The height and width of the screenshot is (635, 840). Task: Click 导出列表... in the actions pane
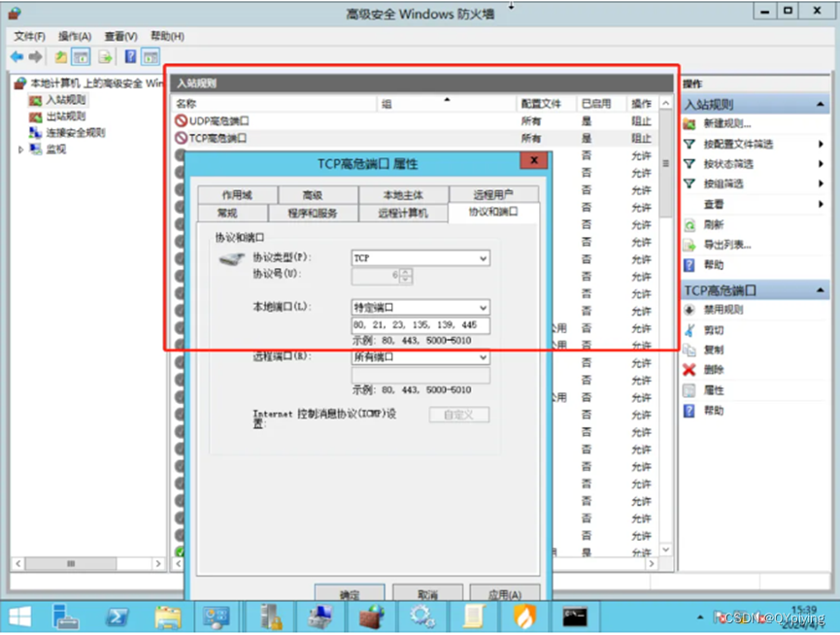click(x=727, y=246)
